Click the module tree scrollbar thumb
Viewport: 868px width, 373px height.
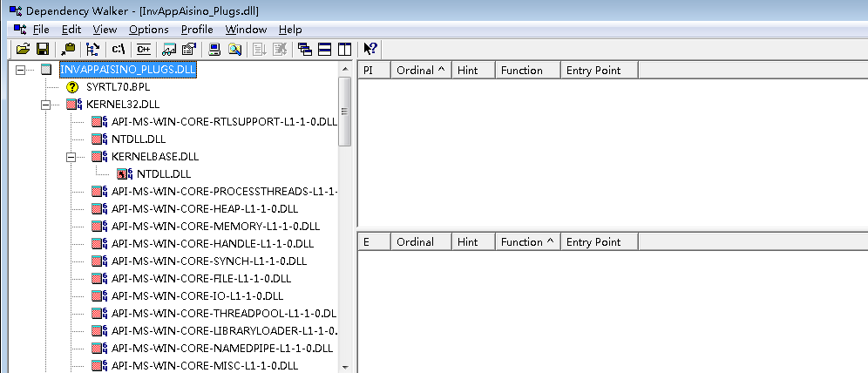[345, 112]
